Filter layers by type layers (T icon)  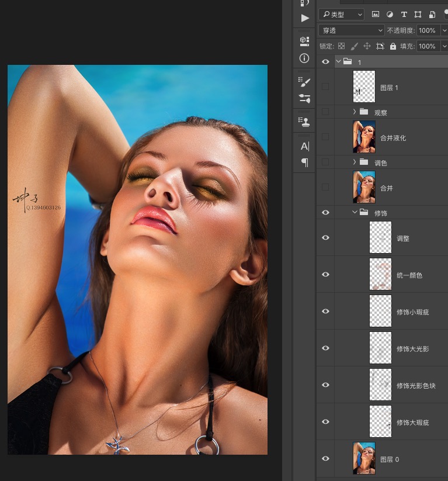[404, 14]
